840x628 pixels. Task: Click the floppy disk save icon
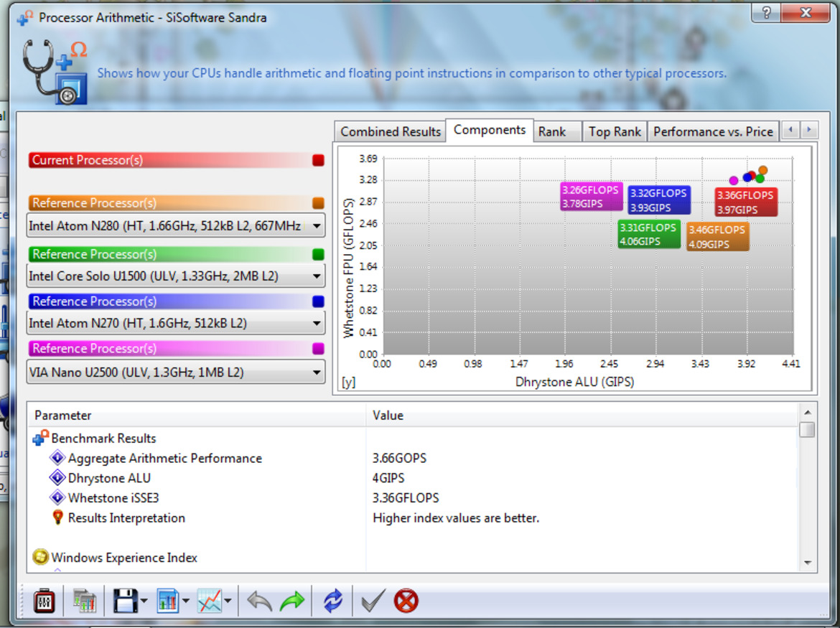click(x=125, y=601)
